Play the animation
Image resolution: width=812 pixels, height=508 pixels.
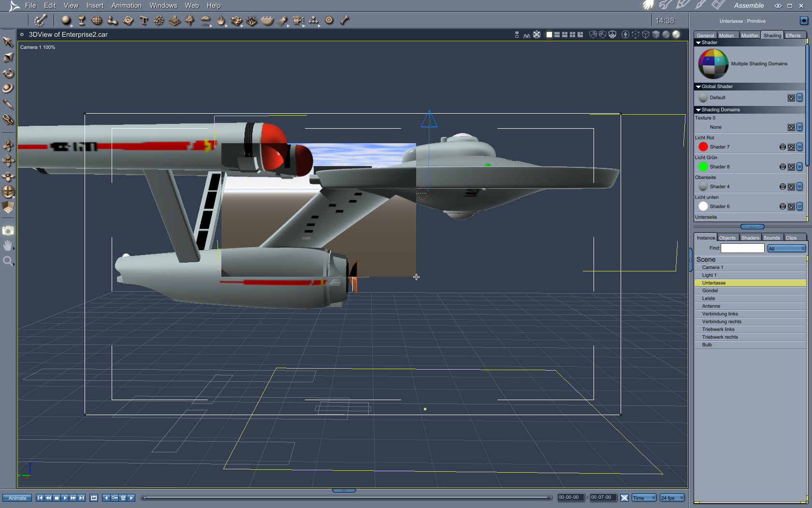point(65,498)
